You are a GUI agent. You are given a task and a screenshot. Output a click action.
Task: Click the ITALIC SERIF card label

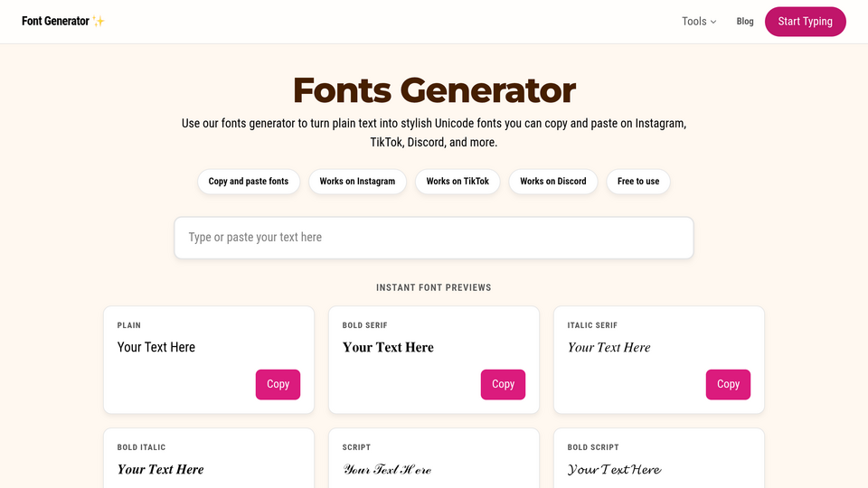(592, 325)
